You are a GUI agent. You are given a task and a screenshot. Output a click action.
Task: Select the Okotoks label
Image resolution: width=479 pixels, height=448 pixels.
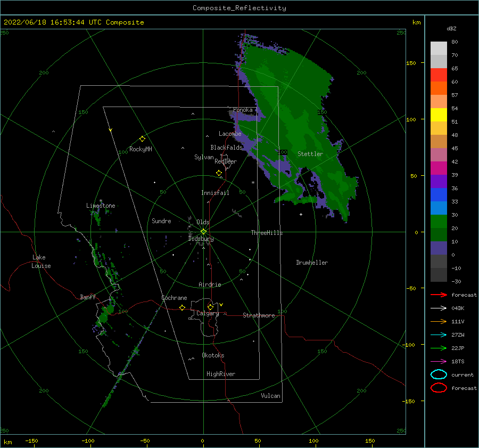click(x=213, y=355)
